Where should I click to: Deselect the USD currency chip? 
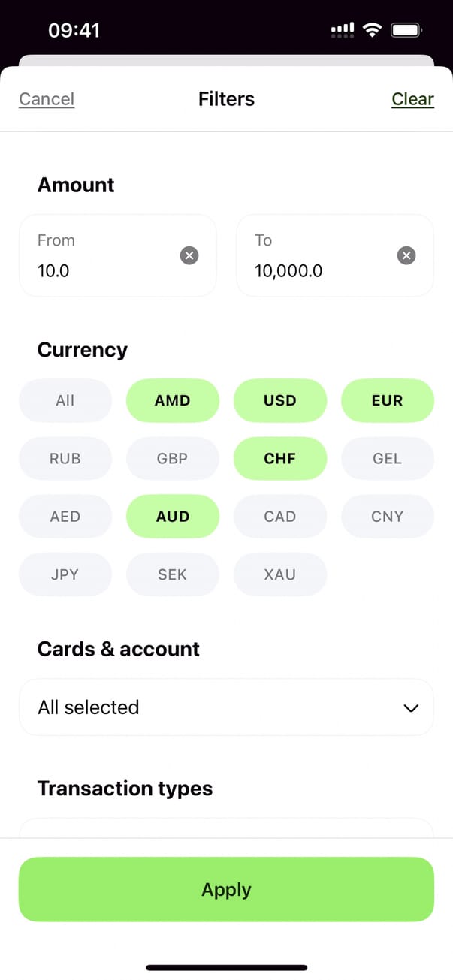(x=280, y=400)
